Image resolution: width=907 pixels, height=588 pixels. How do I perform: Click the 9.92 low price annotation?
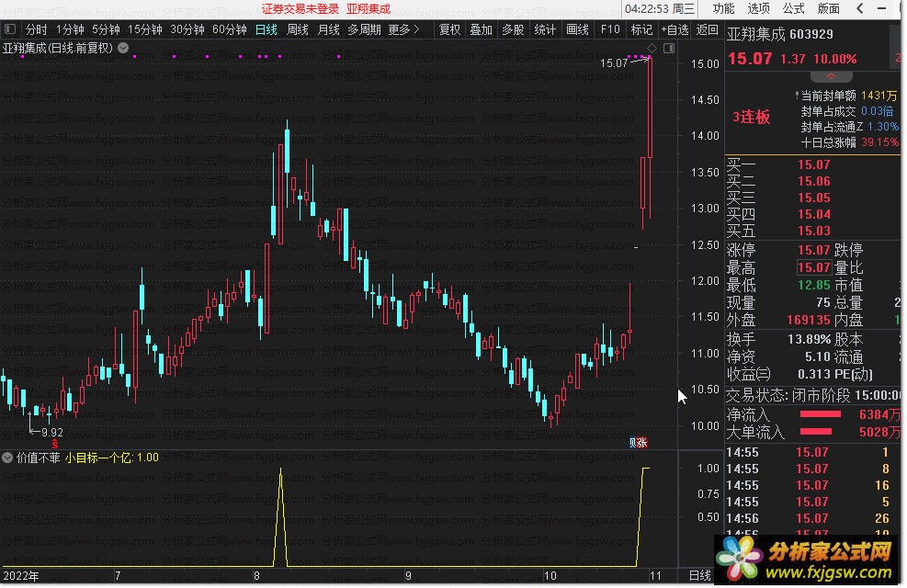pos(52,433)
